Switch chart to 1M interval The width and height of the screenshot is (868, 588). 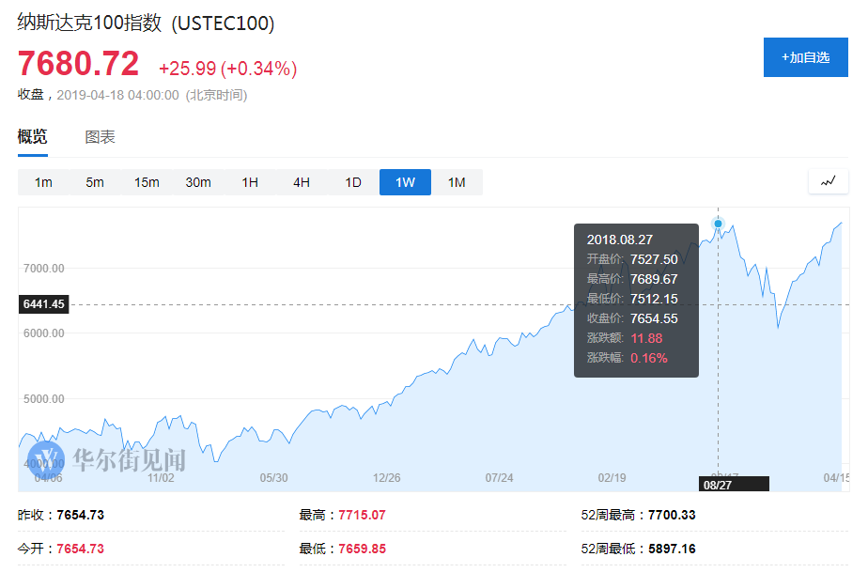click(457, 182)
